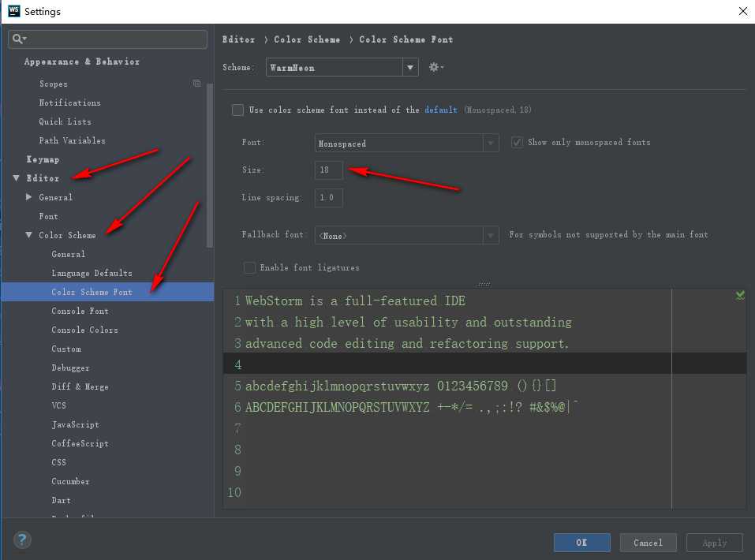Click Editor in the breadcrumb path
The width and height of the screenshot is (755, 560).
tap(239, 39)
